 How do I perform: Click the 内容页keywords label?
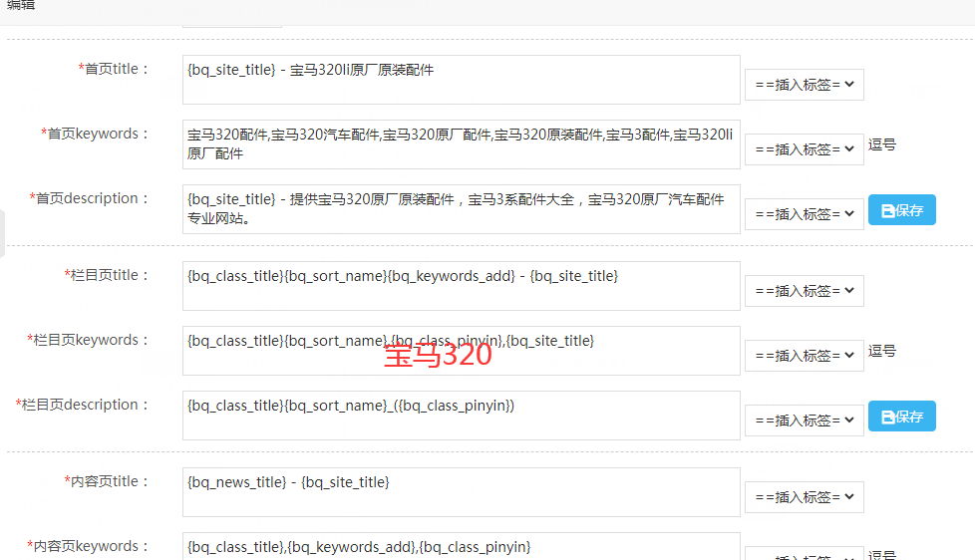(x=88, y=546)
